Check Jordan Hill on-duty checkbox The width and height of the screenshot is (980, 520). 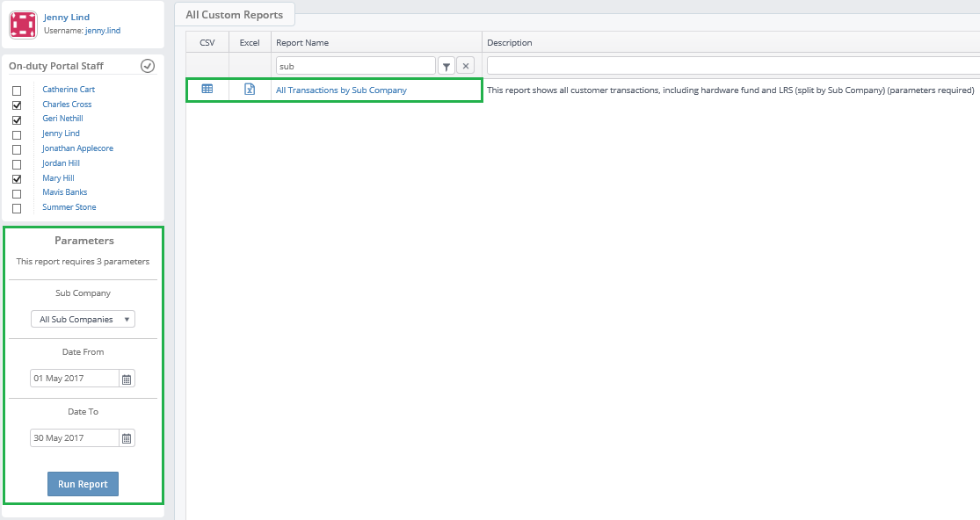17,164
